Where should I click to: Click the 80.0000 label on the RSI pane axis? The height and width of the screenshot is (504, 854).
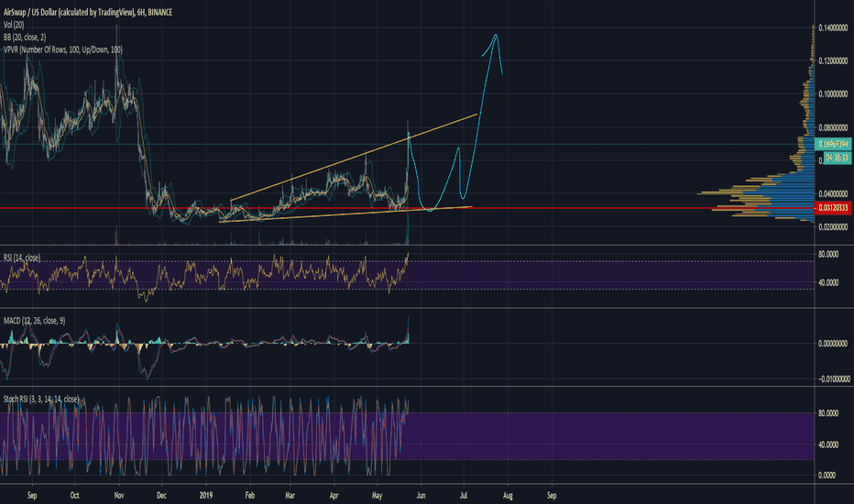(x=828, y=254)
